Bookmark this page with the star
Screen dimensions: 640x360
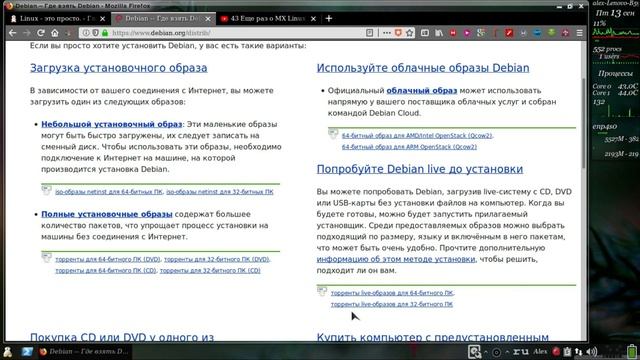pos(410,33)
